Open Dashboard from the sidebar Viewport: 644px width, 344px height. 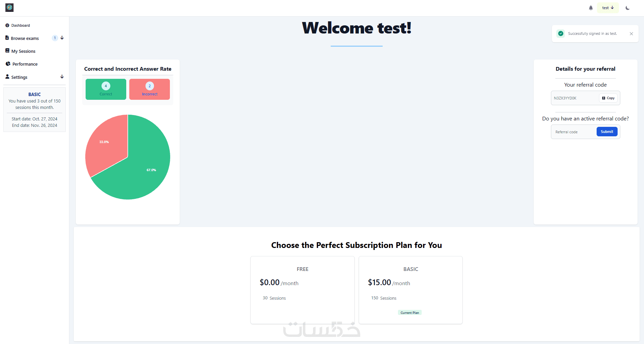tap(20, 25)
